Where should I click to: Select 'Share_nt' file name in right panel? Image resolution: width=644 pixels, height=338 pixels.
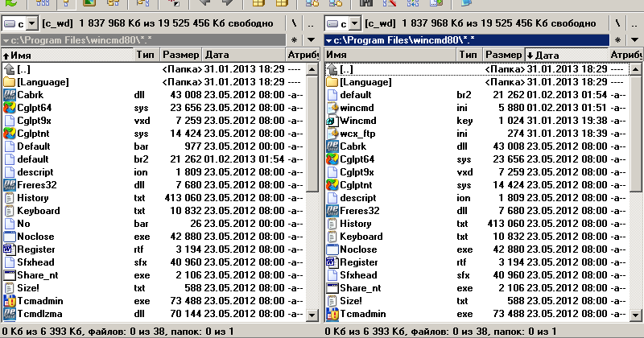coord(360,288)
